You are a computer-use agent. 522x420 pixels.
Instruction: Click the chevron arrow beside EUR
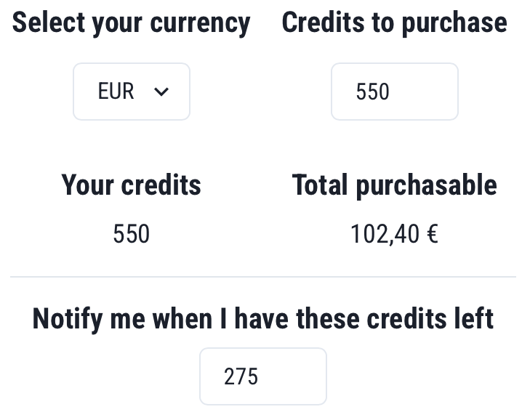coord(161,92)
